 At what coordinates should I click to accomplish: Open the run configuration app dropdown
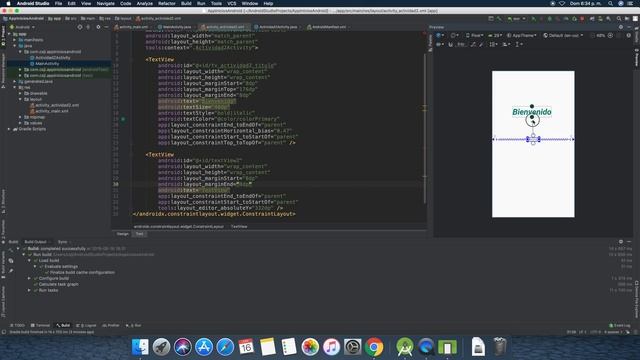coord(516,19)
